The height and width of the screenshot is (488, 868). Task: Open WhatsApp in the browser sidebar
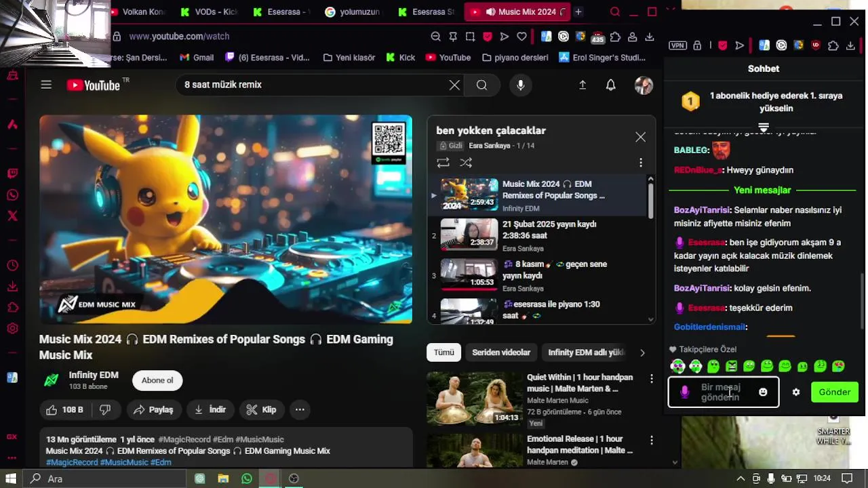[x=12, y=195]
